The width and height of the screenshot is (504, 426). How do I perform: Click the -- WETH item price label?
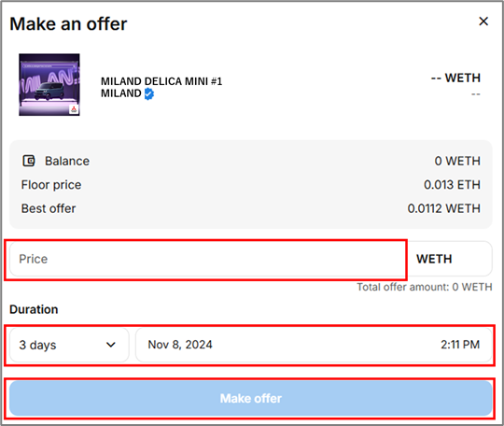click(x=455, y=78)
